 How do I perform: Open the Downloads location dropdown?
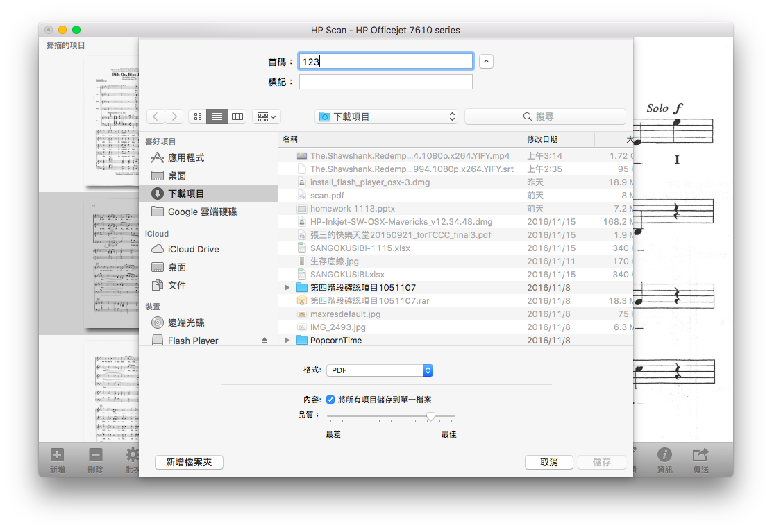click(386, 117)
